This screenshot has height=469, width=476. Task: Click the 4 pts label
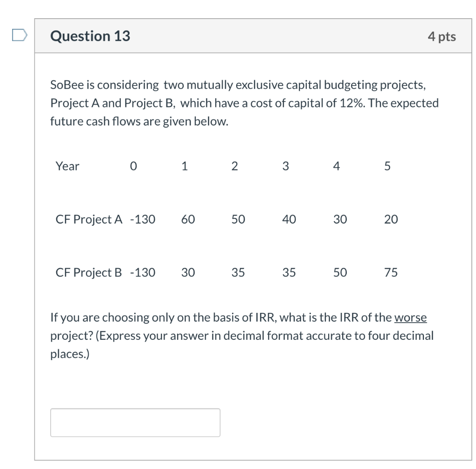(x=442, y=36)
